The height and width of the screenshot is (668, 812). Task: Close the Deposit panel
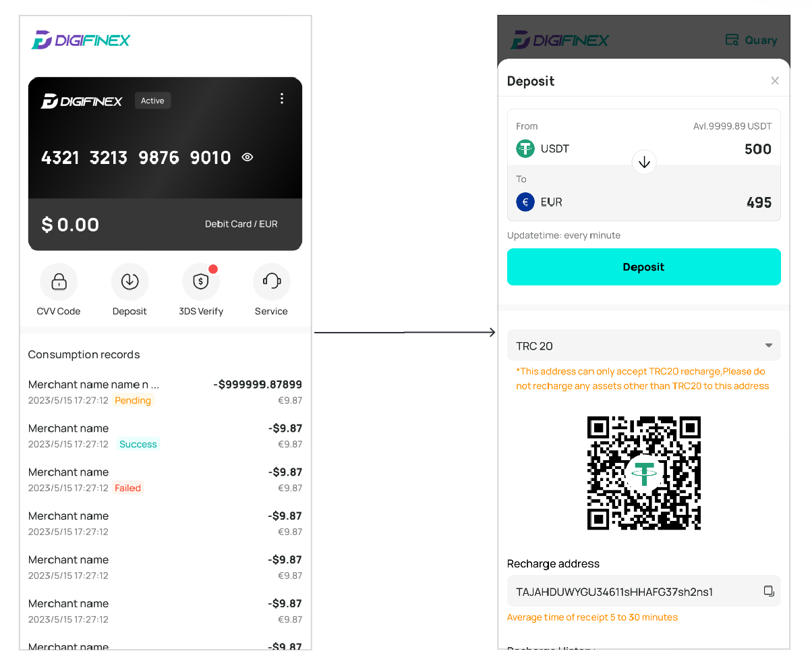coord(775,81)
